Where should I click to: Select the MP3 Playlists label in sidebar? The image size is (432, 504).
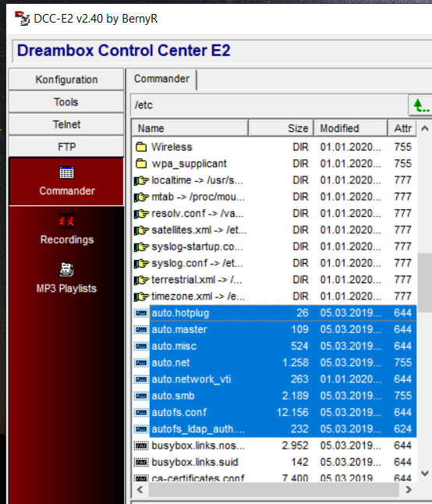66,289
